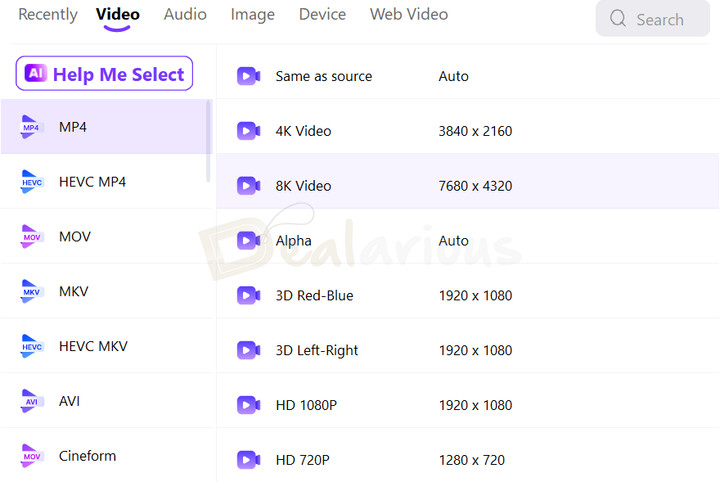Click the 3D Red-Blue preset icon
Screen dimensions: 720x482
[248, 295]
